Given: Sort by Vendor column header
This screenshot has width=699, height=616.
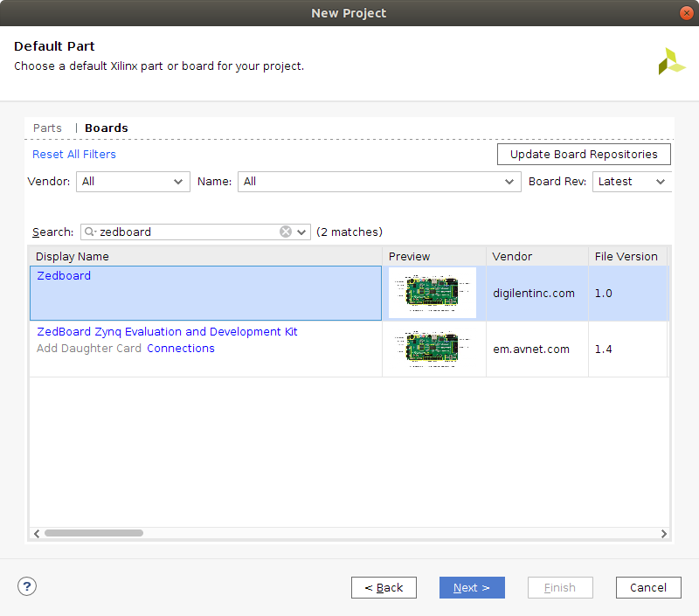Looking at the screenshot, I should point(537,256).
